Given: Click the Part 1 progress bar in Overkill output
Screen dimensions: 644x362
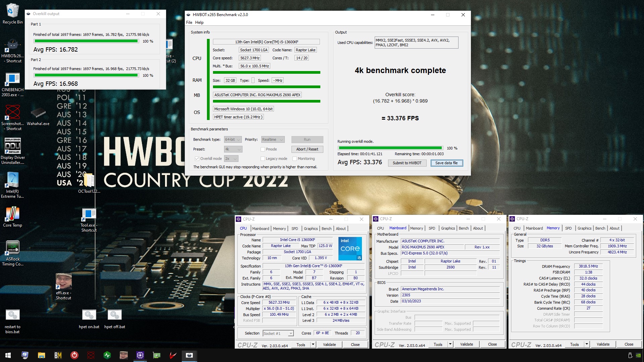Looking at the screenshot, I should point(86,41).
